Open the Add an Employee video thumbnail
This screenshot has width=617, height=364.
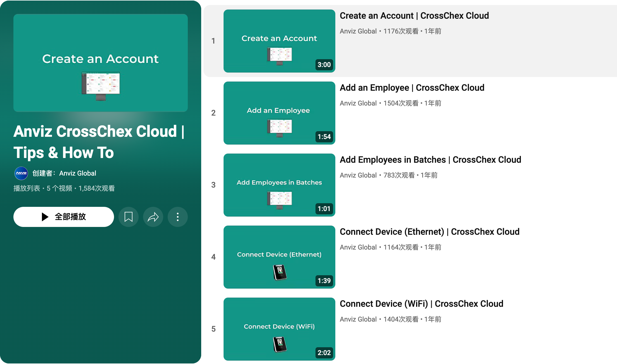(279, 113)
